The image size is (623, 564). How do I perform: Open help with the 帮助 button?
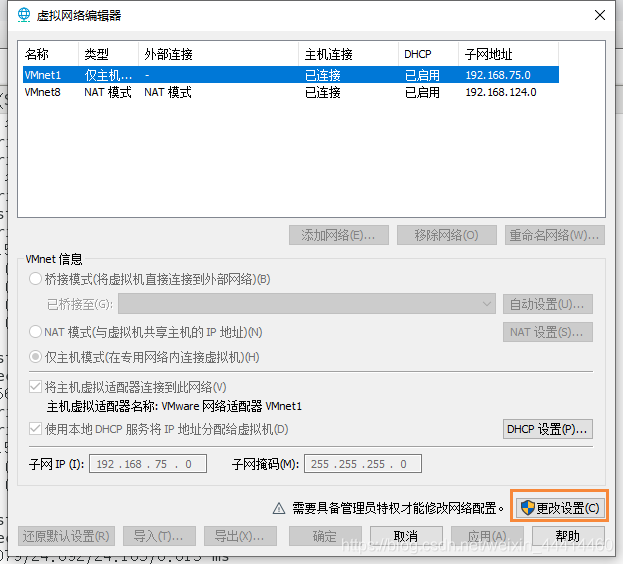click(x=568, y=536)
